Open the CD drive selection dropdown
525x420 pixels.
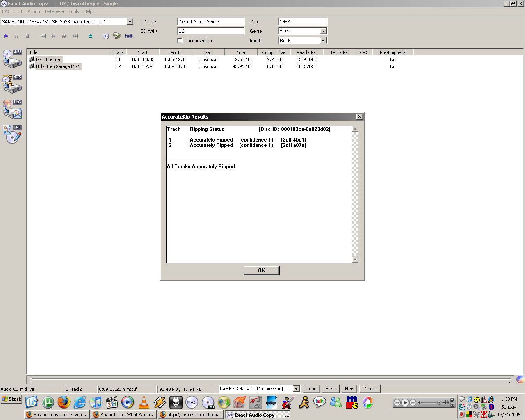coord(130,22)
